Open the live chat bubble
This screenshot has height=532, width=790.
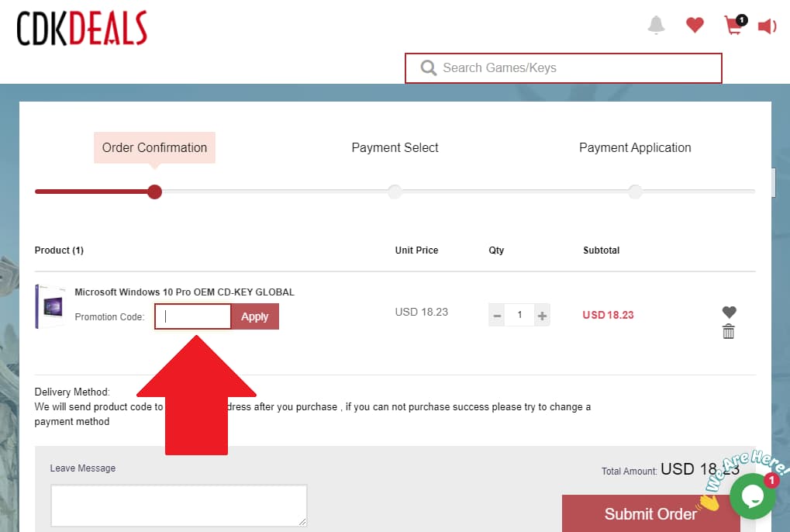tap(753, 496)
